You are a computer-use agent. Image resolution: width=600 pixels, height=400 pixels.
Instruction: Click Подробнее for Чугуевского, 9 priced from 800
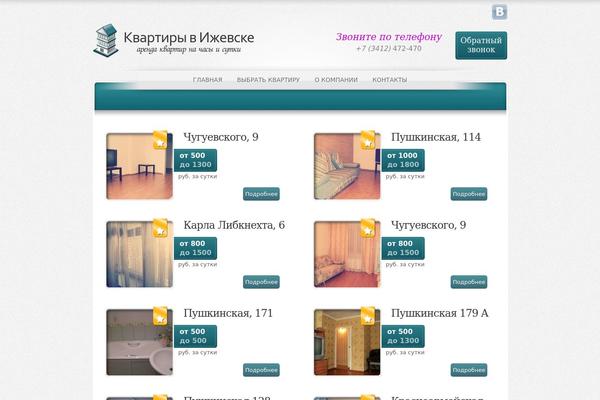(469, 282)
